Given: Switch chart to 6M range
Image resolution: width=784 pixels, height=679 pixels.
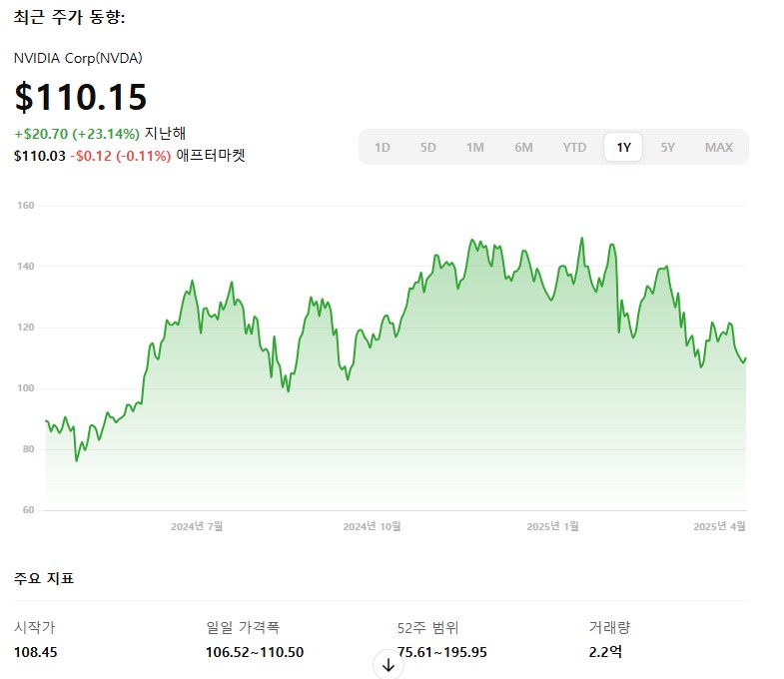Looking at the screenshot, I should click(523, 148).
